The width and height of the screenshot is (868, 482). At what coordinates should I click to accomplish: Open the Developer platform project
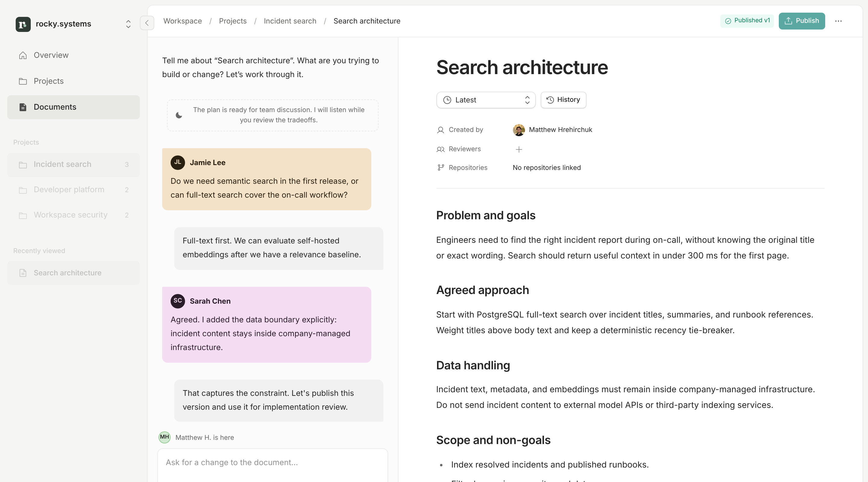74,190
